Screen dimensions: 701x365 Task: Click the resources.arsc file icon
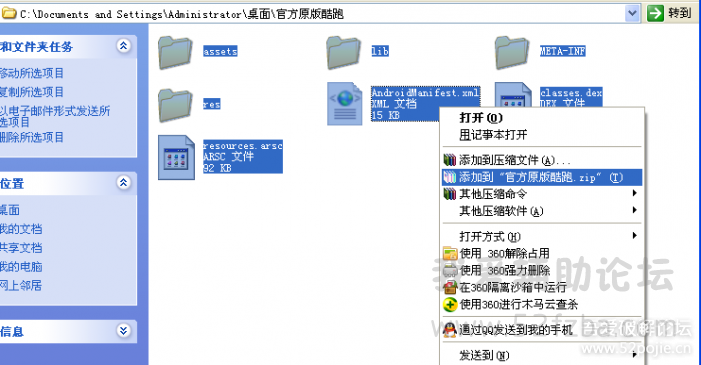click(177, 157)
